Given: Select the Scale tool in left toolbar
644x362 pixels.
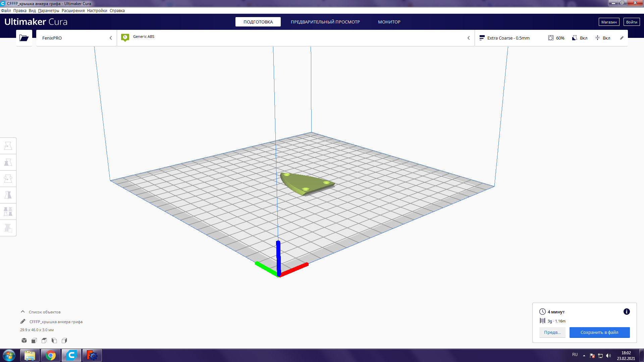Looking at the screenshot, I should 8,162.
